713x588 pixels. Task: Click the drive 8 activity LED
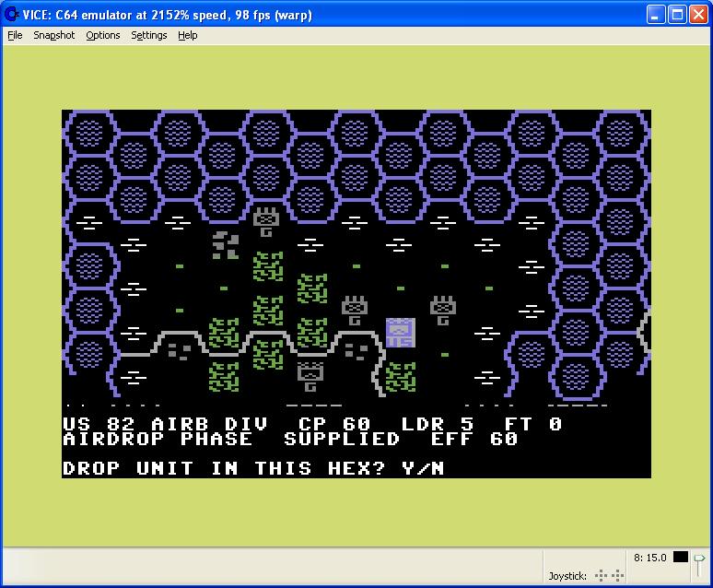click(680, 557)
